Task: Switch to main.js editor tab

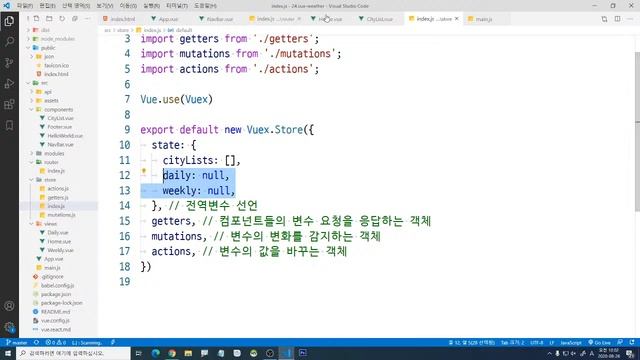Action: [484, 19]
